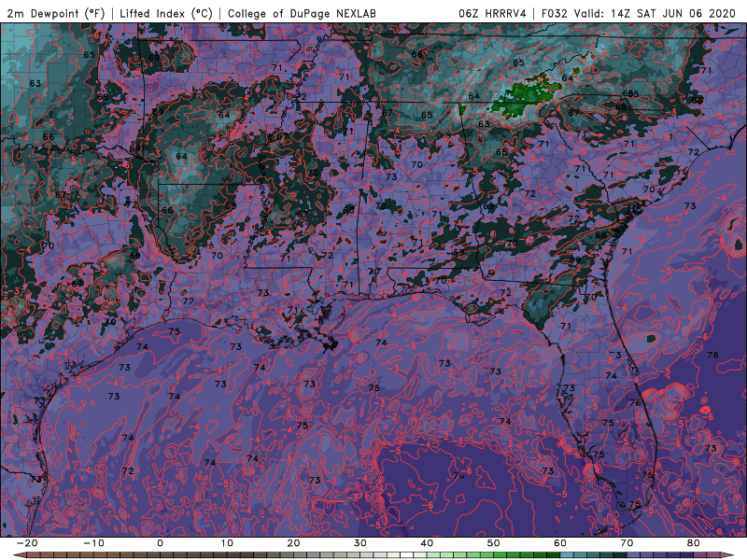Click the 'F032' forecast hour text
This screenshot has height=560, width=747.
click(555, 13)
